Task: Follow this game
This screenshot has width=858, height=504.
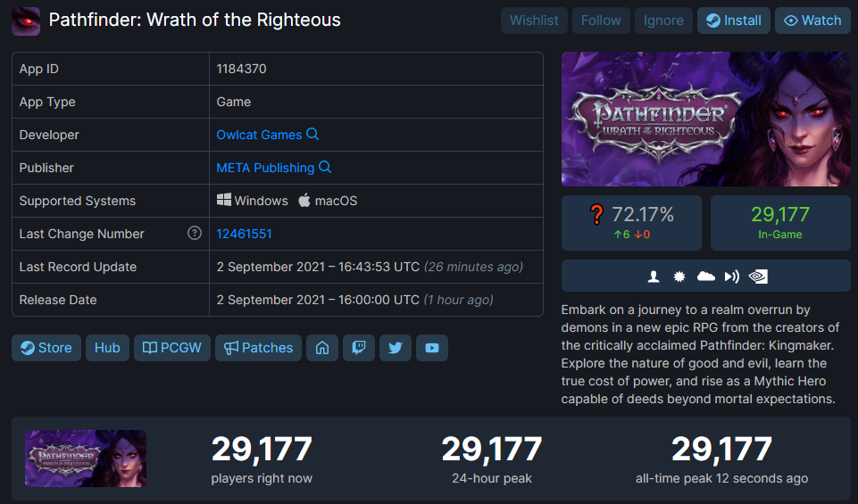Action: pyautogui.click(x=601, y=21)
